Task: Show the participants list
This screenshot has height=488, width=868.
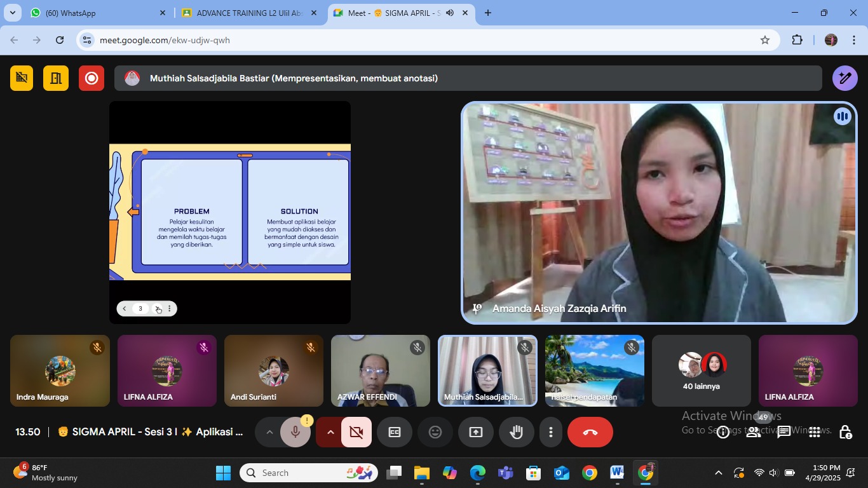Action: coord(754,432)
